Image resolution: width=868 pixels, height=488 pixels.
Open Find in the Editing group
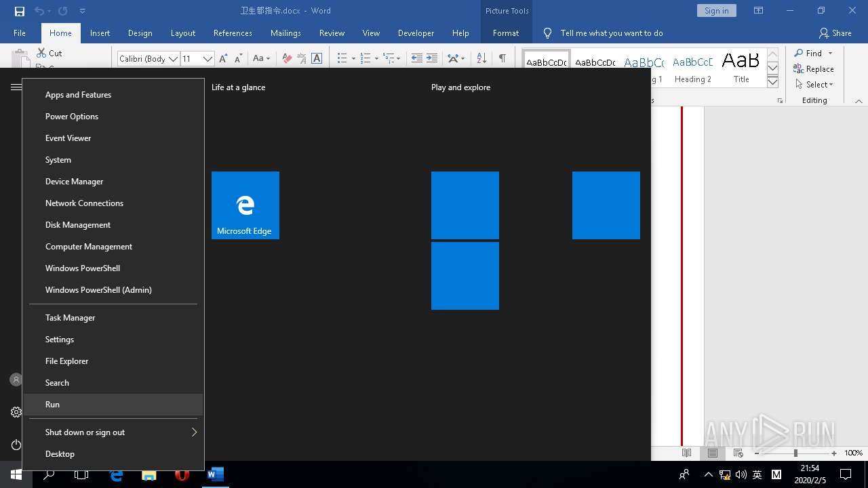point(808,53)
